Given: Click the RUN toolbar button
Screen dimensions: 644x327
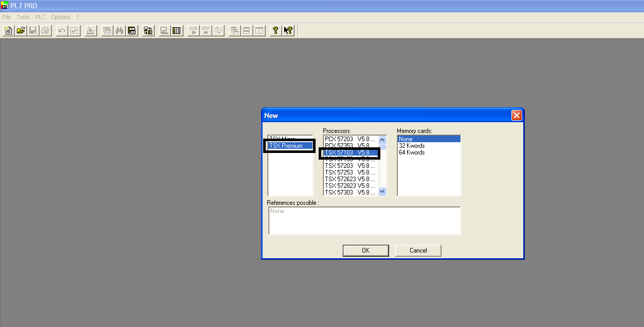Looking at the screenshot, I should [x=193, y=30].
